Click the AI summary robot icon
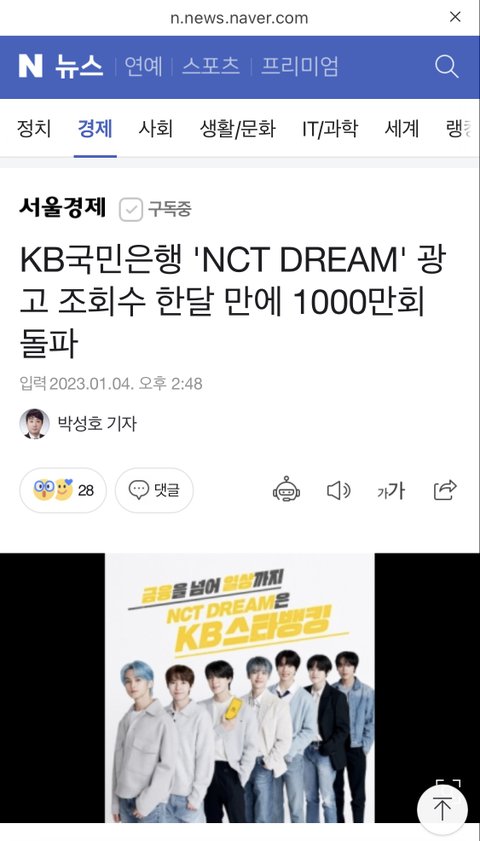The image size is (480, 841). pyautogui.click(x=286, y=490)
